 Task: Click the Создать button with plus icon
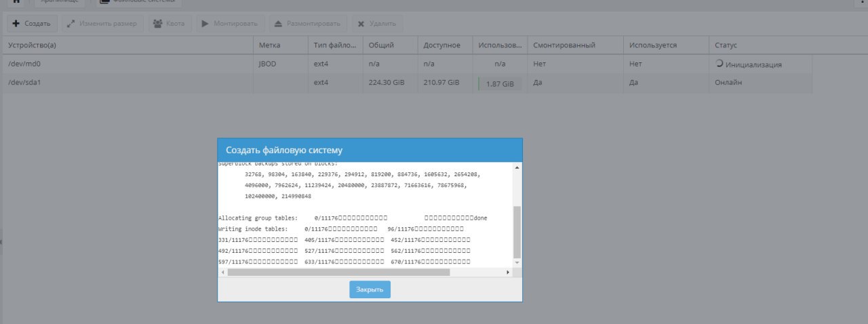[32, 24]
